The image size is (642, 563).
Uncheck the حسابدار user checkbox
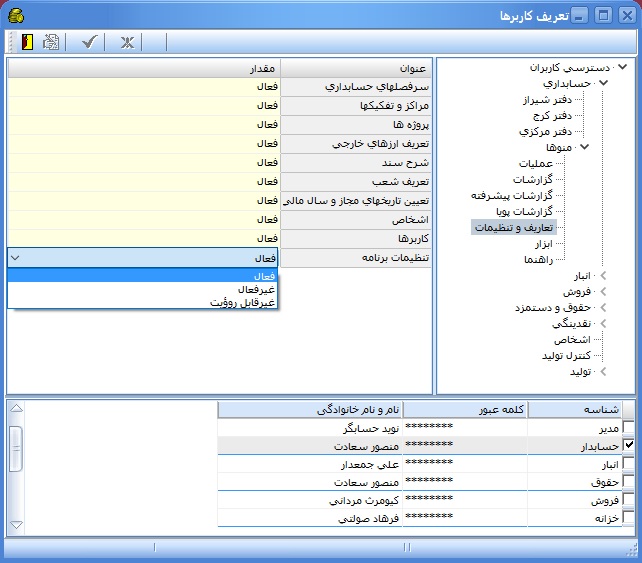pos(628,444)
